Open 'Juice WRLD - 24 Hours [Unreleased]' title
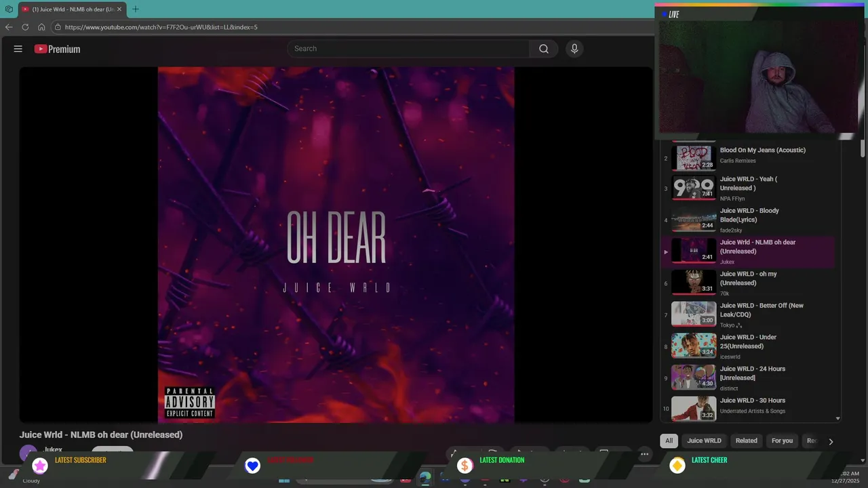Image resolution: width=868 pixels, height=488 pixels. pyautogui.click(x=753, y=373)
